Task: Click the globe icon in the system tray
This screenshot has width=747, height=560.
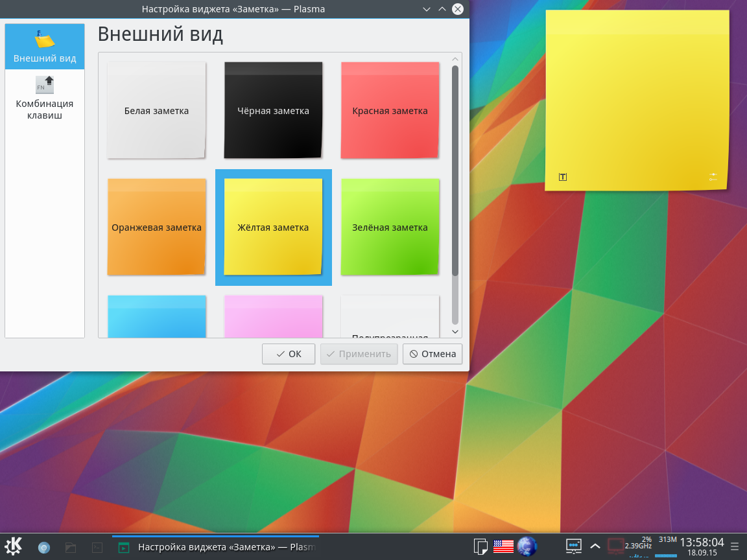Action: coord(527,546)
